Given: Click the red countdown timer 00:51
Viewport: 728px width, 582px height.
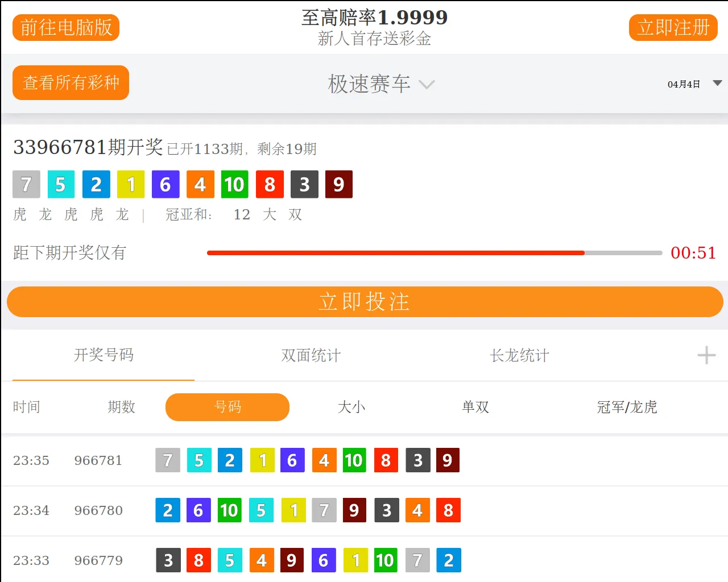Looking at the screenshot, I should click(693, 253).
